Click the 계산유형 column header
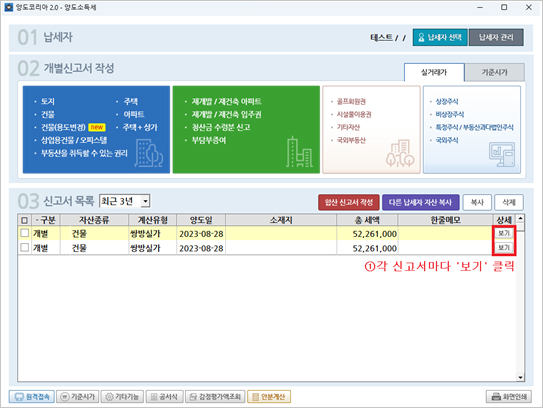This screenshot has height=408, width=543. [152, 220]
